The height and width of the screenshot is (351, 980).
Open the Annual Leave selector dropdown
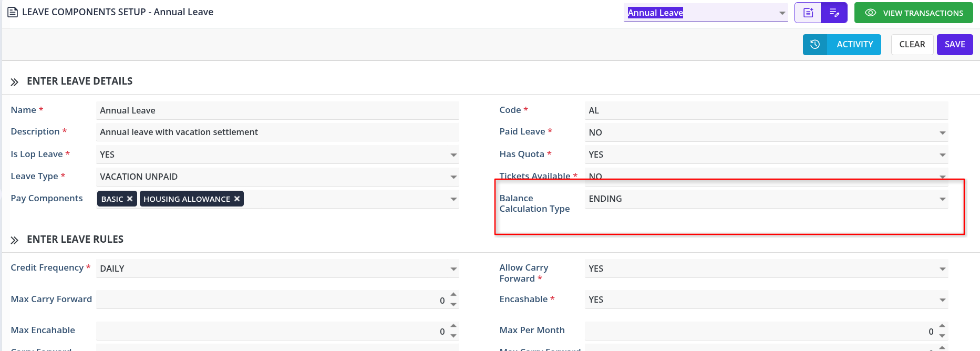(x=706, y=13)
